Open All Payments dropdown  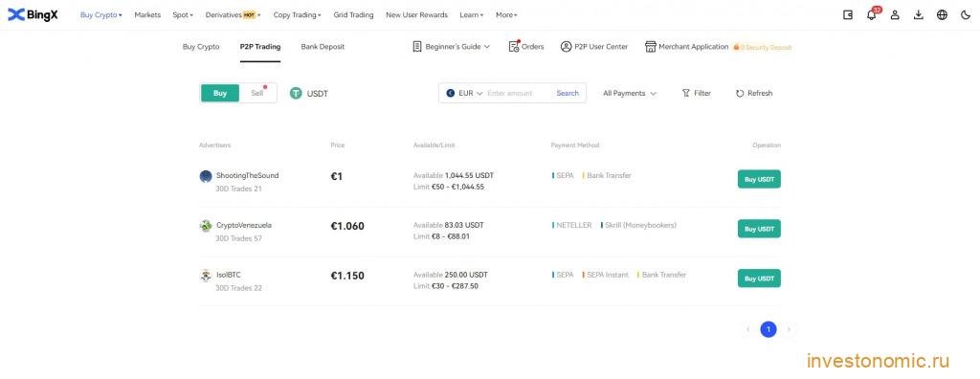[630, 93]
